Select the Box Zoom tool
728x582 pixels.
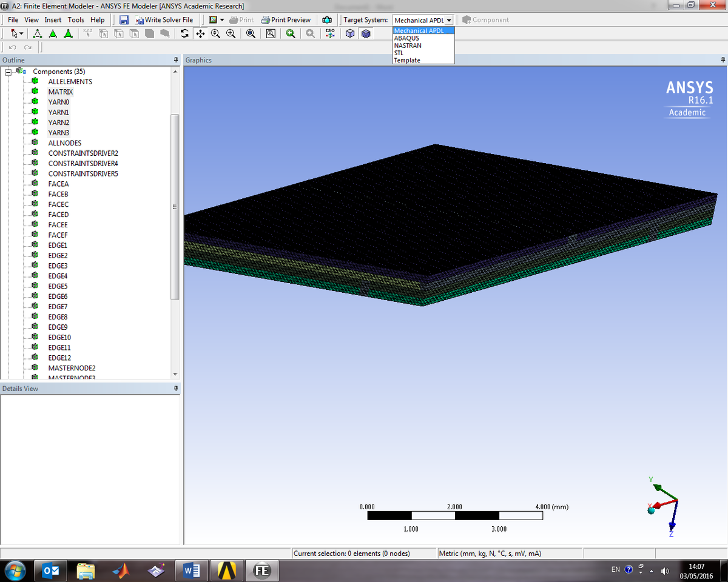[271, 33]
